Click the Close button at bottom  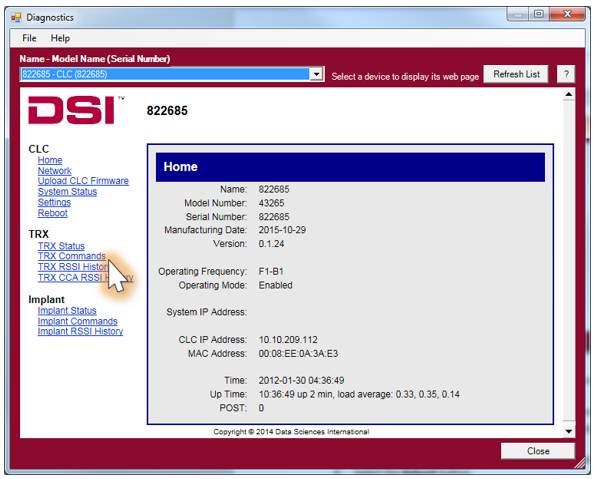coord(538,451)
